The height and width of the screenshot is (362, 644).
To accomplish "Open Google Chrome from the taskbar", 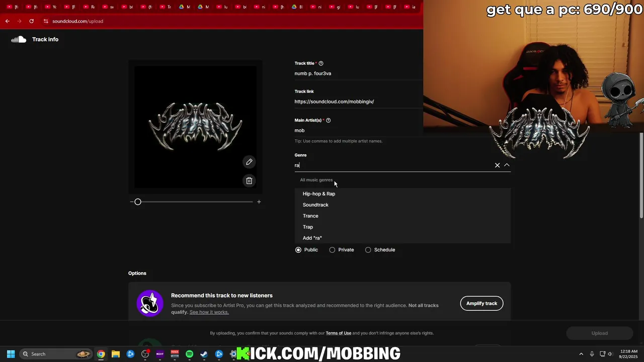I will pyautogui.click(x=101, y=354).
